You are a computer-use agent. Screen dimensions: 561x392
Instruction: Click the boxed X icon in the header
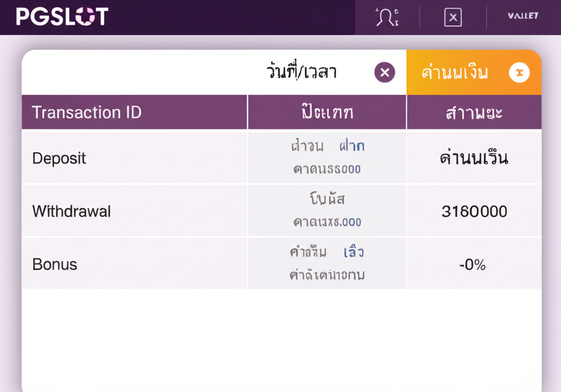pos(453,18)
